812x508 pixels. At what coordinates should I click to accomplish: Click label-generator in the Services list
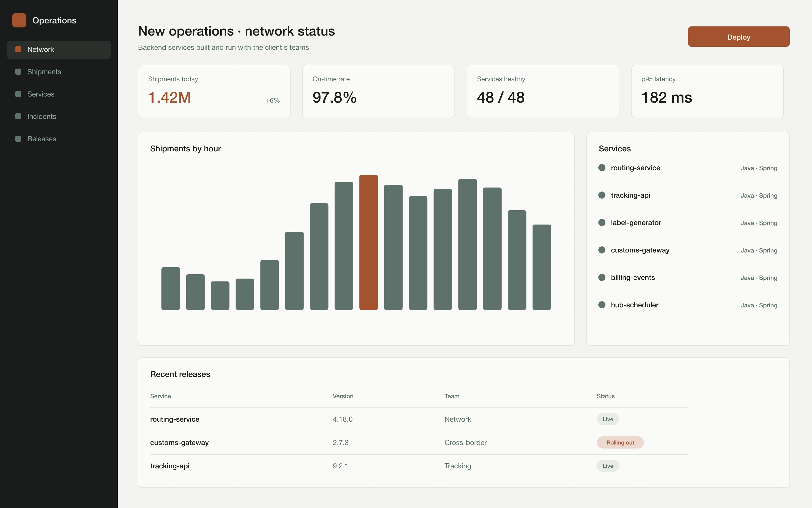coord(636,223)
